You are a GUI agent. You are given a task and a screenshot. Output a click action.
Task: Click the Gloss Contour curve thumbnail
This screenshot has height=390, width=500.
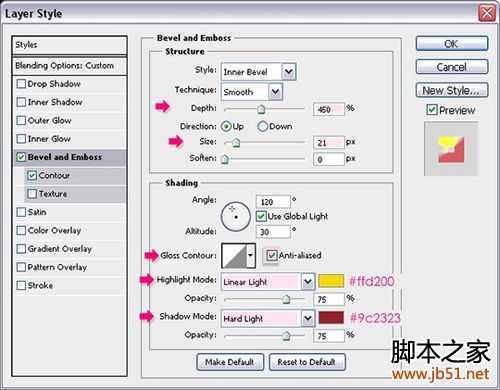[234, 256]
